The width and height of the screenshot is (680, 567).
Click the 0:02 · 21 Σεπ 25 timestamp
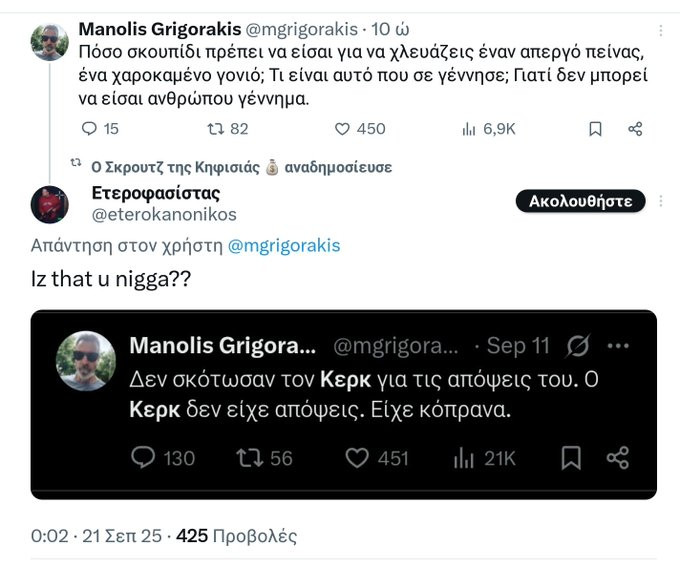[x=96, y=536]
